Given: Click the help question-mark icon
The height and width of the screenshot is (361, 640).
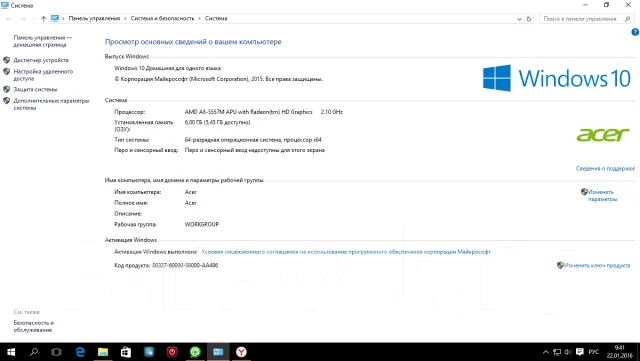Looking at the screenshot, I should (635, 32).
